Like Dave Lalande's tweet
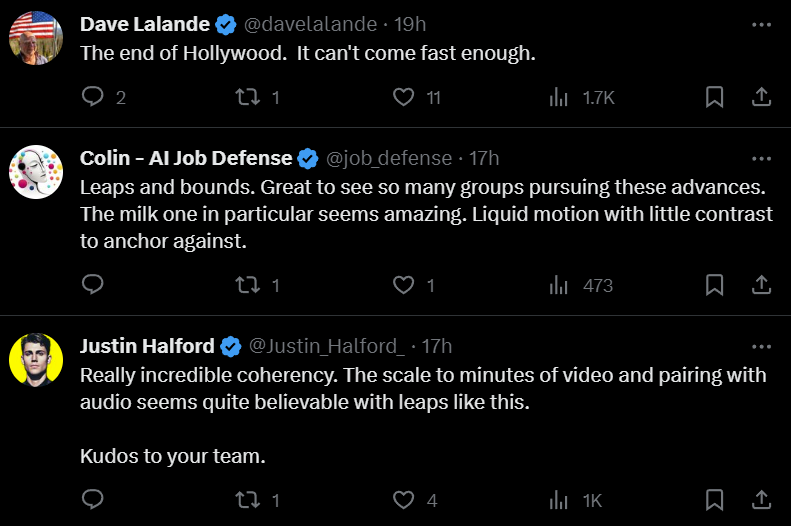 coord(403,97)
